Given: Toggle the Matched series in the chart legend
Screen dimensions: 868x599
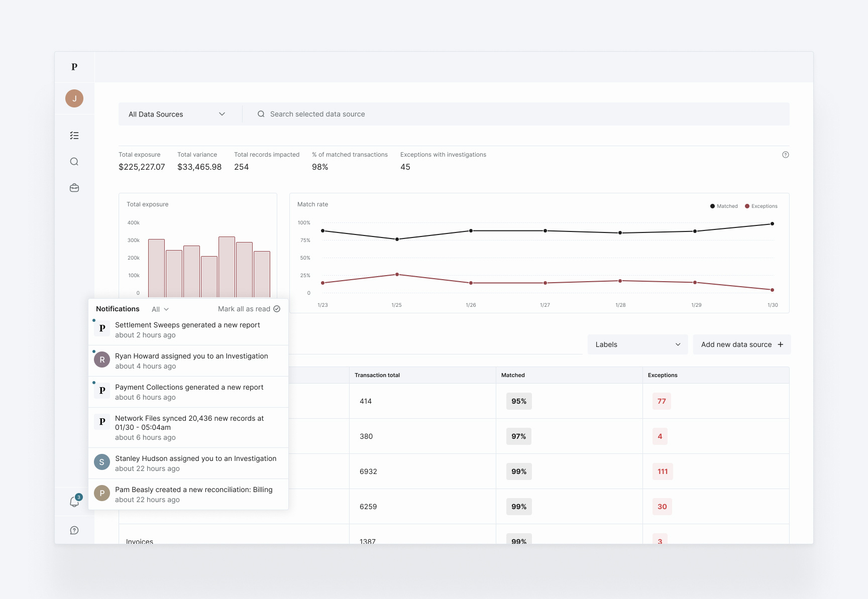Looking at the screenshot, I should pos(723,206).
